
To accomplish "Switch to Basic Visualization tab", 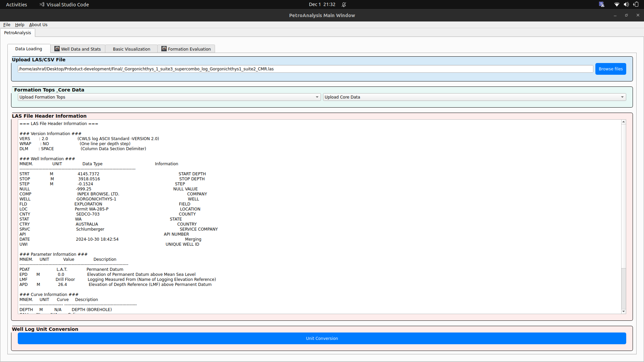I will pyautogui.click(x=131, y=49).
